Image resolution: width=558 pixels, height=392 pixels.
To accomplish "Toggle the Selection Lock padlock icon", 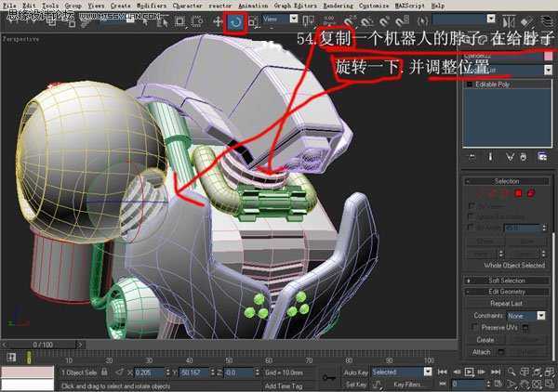I will click(104, 372).
